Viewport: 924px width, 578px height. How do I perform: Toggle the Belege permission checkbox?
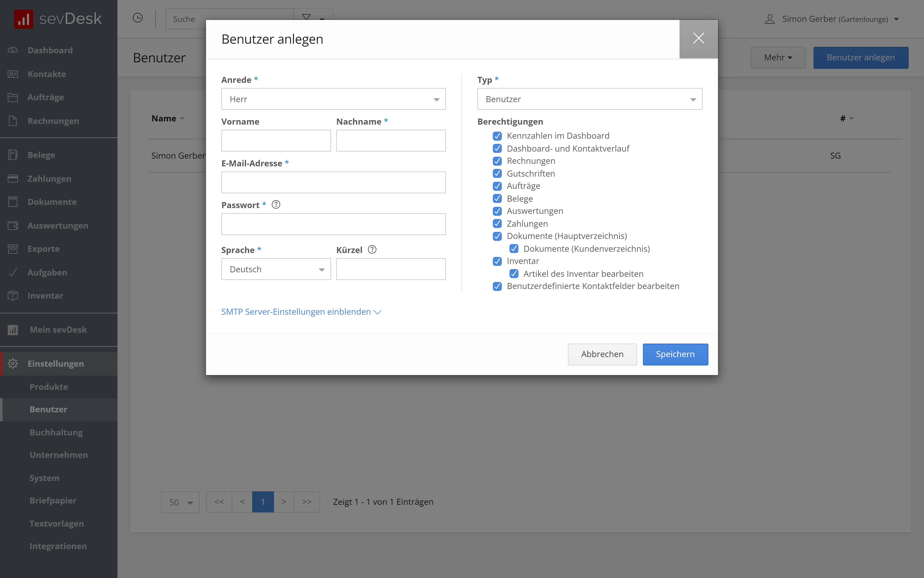[x=497, y=198]
